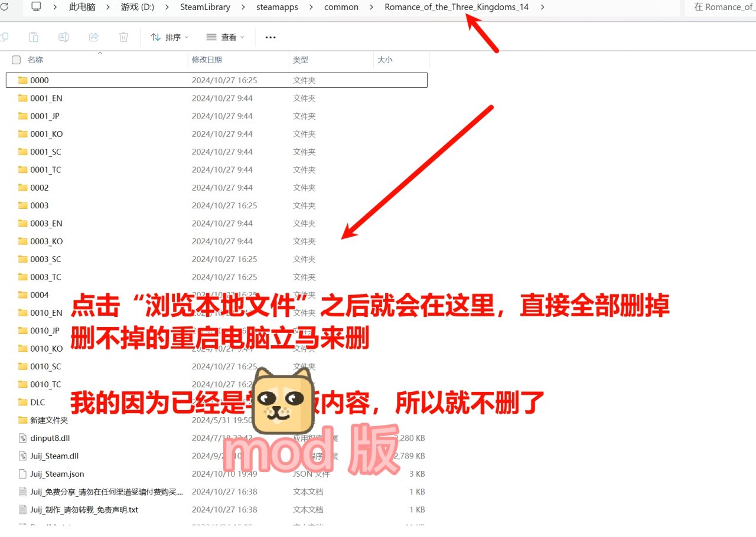
Task: Expand chevron between common and Romance_of_the_Three_Kingdoms_14
Action: click(x=372, y=7)
